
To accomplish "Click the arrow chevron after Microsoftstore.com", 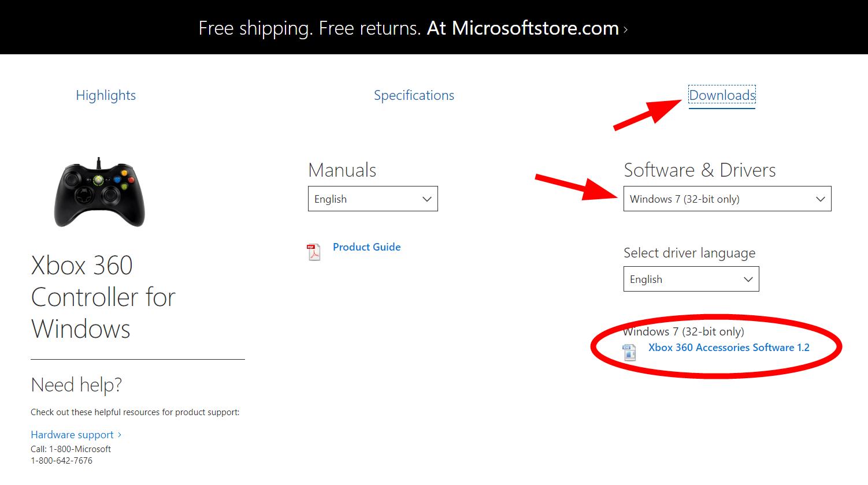I will (626, 29).
